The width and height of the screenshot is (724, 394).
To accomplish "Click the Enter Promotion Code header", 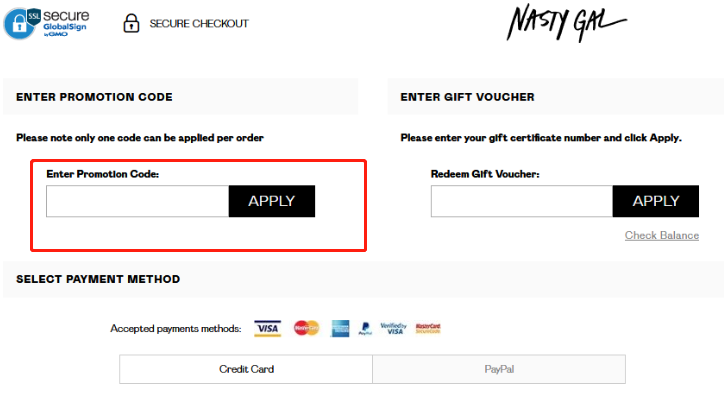I will coord(94,97).
